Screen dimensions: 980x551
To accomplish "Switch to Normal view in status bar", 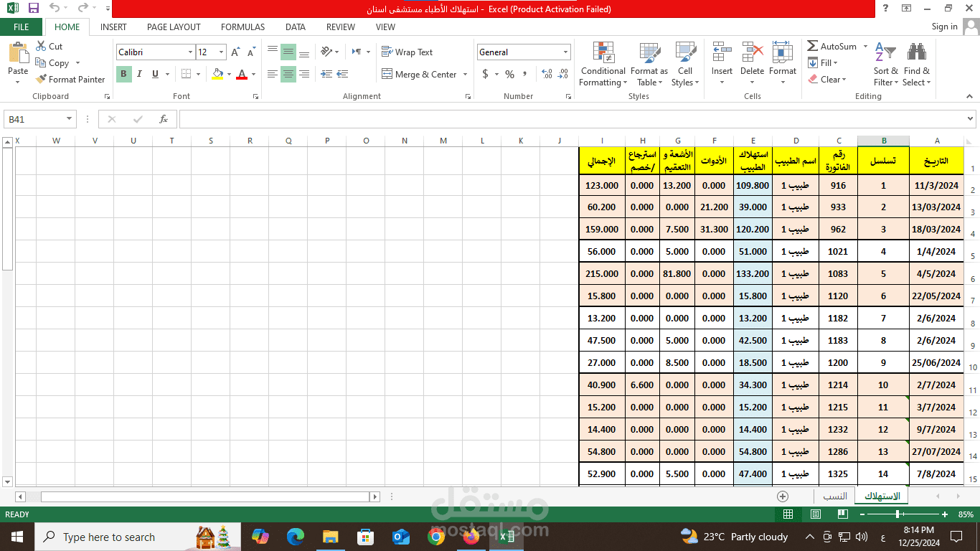I will (x=788, y=514).
